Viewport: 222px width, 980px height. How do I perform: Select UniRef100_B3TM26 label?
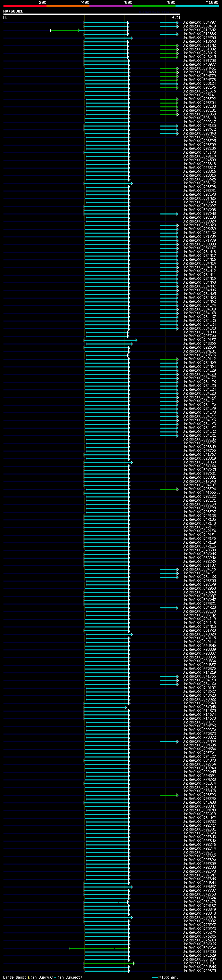[x=199, y=198]
